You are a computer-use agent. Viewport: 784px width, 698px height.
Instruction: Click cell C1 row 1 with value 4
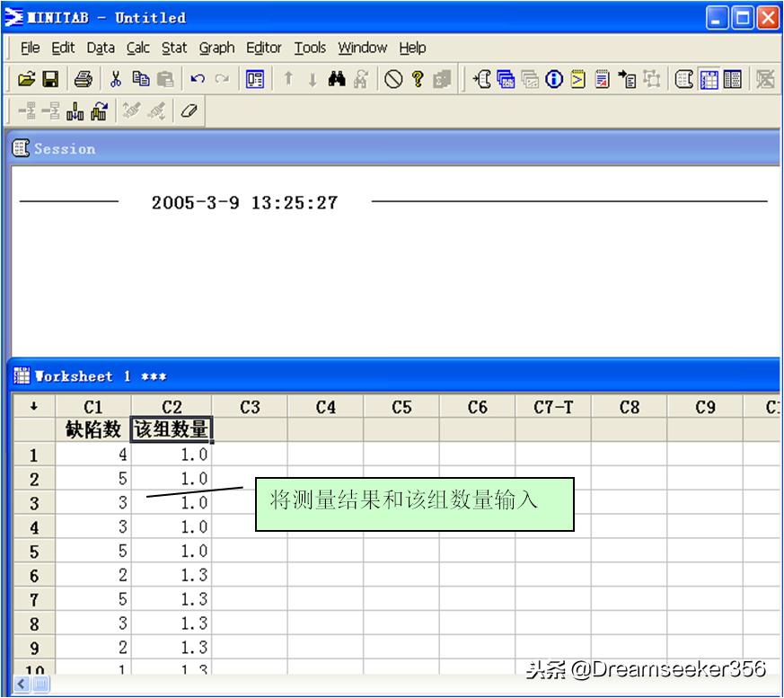(x=93, y=455)
